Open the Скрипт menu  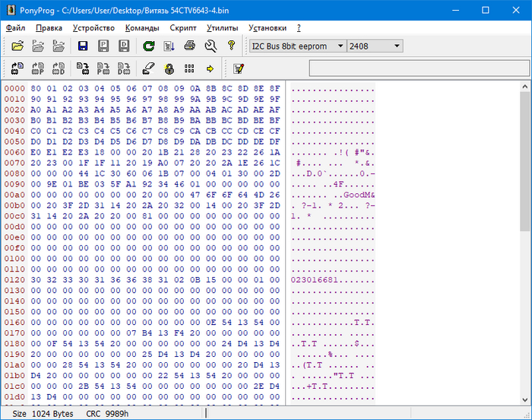(x=183, y=27)
